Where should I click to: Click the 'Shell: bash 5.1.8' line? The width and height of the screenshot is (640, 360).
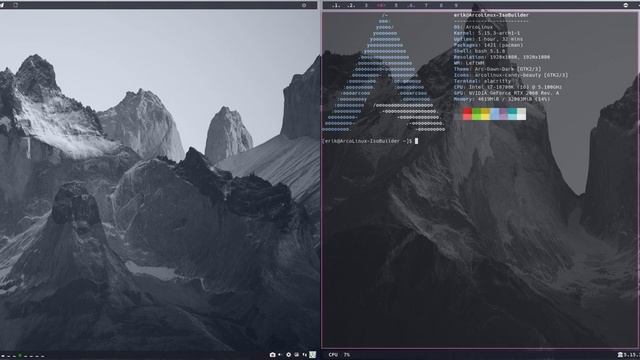[479, 51]
